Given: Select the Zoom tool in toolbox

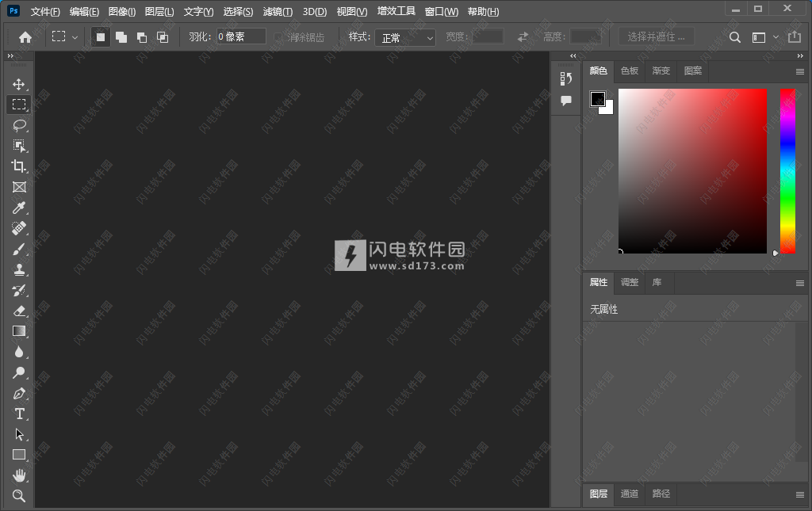Looking at the screenshot, I should 19,495.
